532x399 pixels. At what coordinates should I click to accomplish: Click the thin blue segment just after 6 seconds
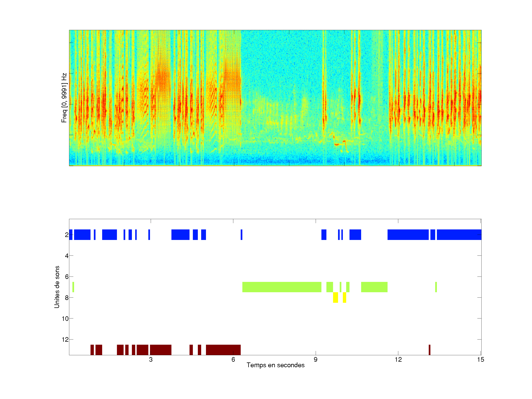coord(241,235)
